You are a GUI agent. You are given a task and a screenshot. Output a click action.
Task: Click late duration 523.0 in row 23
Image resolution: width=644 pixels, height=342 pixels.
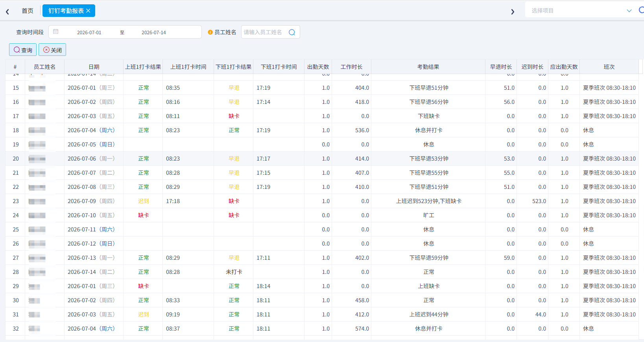(x=539, y=201)
